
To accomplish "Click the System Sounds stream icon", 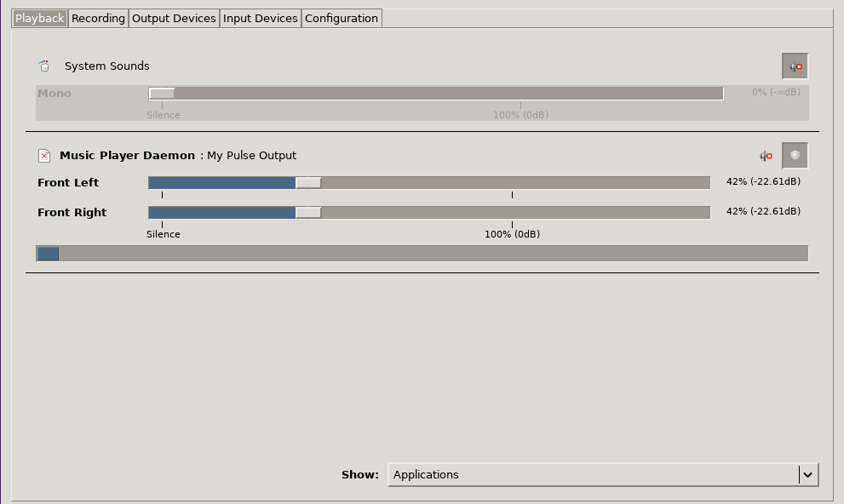I will click(44, 66).
